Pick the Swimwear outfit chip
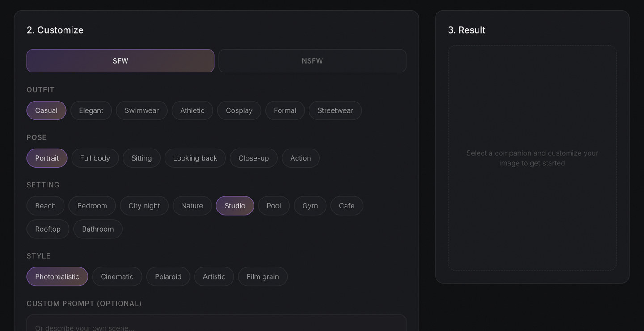The width and height of the screenshot is (644, 331). (142, 110)
